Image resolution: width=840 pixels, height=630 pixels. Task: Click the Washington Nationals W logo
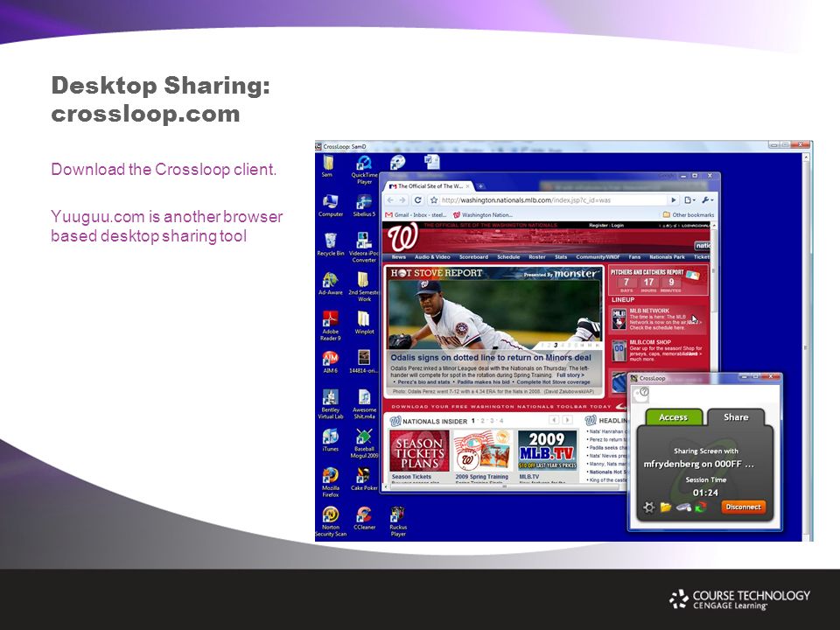tap(402, 239)
